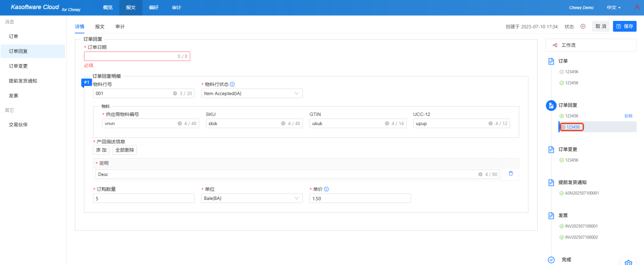Expand the 单位 Bale(BA) dropdown

(252, 198)
